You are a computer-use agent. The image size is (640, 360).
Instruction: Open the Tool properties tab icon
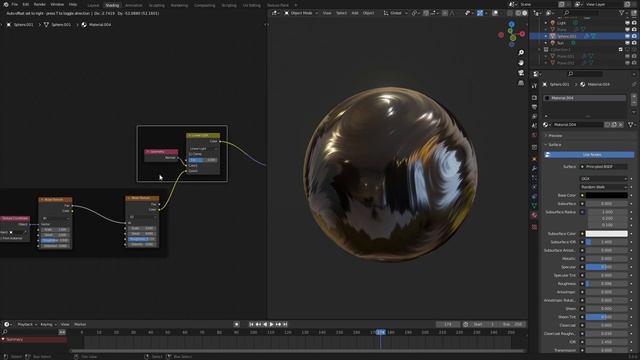pyautogui.click(x=534, y=86)
